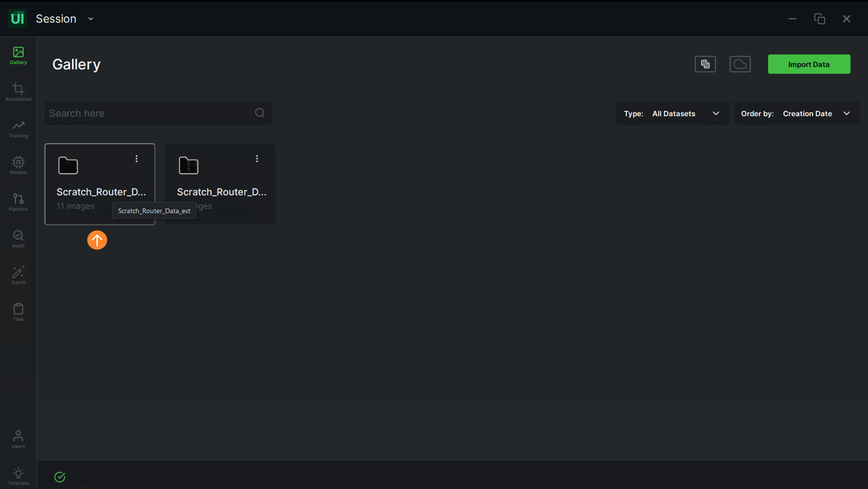Switch to the Pipeline section
This screenshot has width=868, height=489.
pyautogui.click(x=18, y=202)
